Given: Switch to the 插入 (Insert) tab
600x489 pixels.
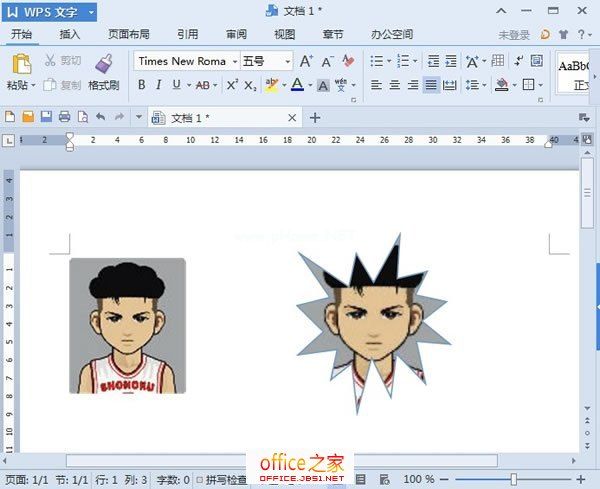Looking at the screenshot, I should click(70, 34).
